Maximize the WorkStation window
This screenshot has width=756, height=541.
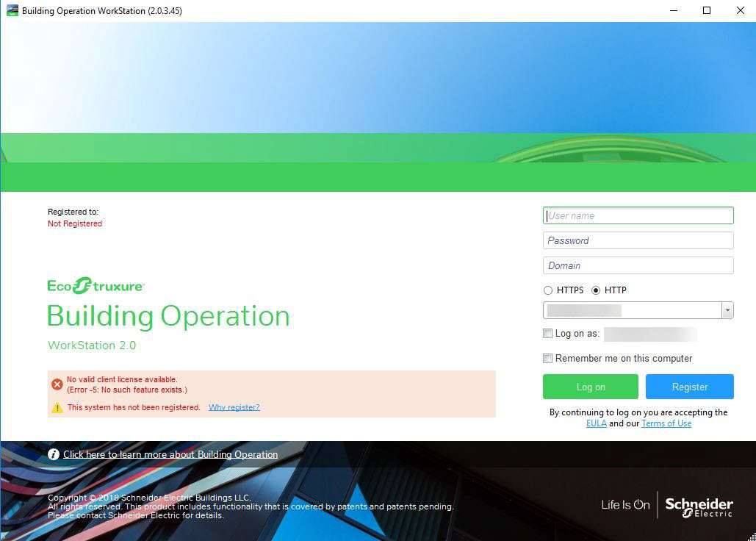(707, 10)
